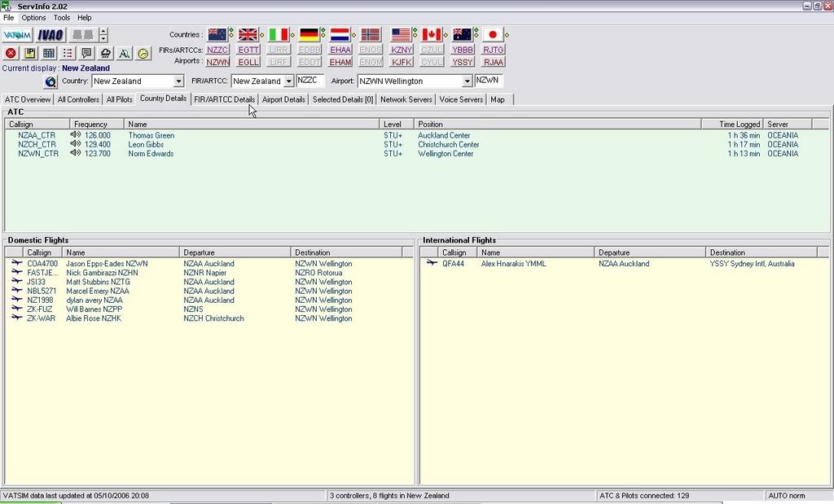
Task: Click the IVAO network button
Action: coord(50,35)
